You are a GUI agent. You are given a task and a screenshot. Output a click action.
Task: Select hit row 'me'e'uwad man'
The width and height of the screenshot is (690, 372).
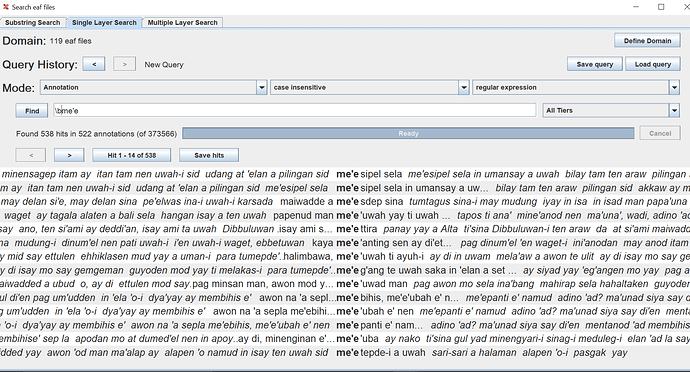point(345,284)
